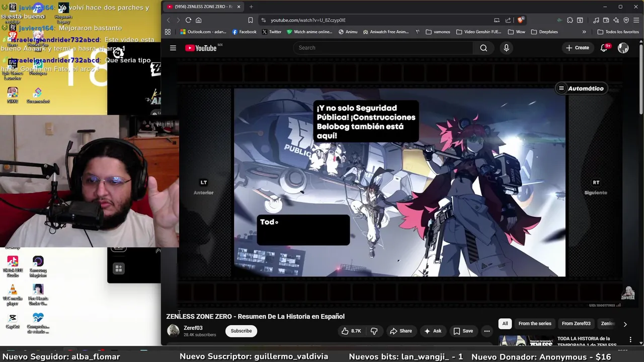The image size is (644, 362).
Task: Click Anterior LT in video
Action: [x=204, y=187]
